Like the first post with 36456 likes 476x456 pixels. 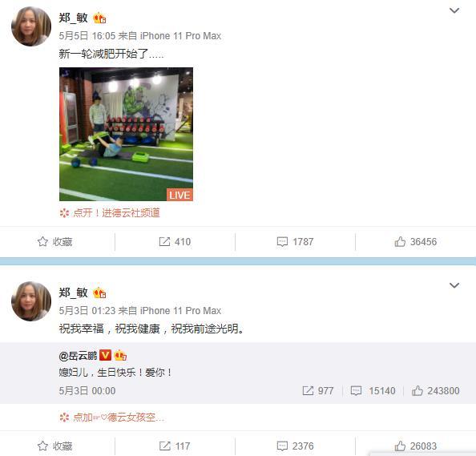click(415, 242)
